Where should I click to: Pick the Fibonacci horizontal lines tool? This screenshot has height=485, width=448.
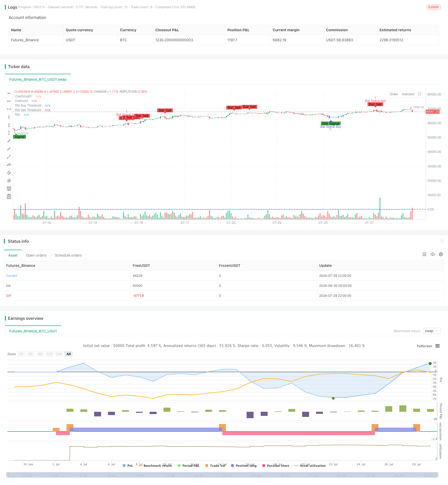point(9,188)
